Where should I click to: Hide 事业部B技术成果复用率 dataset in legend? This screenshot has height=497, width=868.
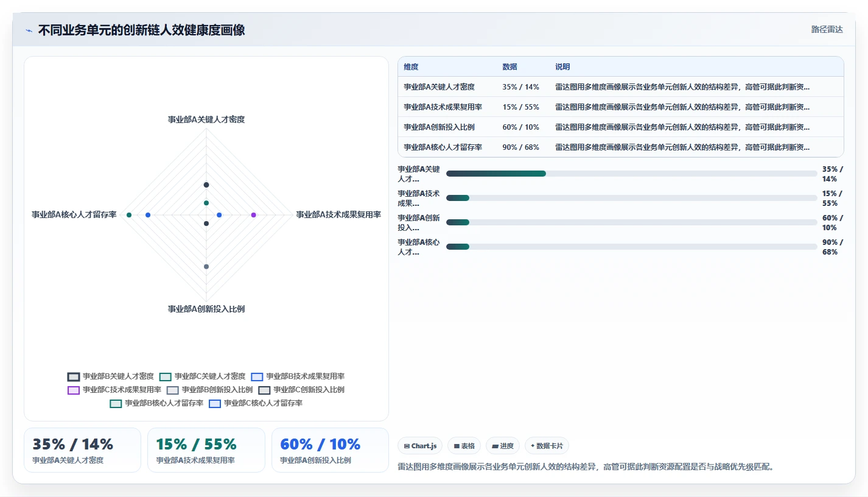pos(298,376)
